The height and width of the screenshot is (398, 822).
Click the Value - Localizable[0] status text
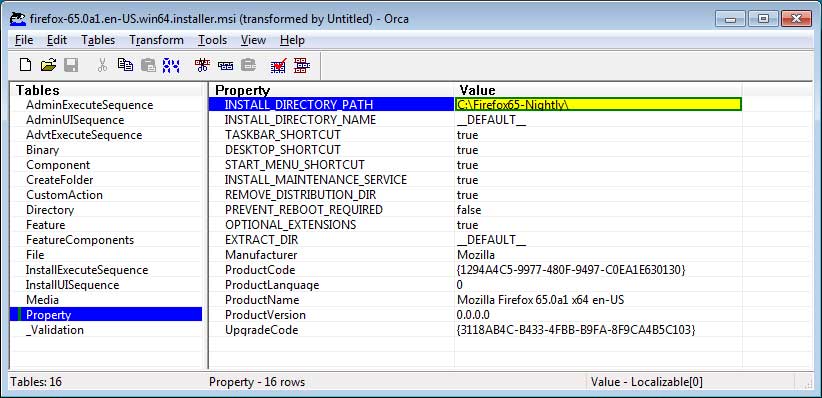click(646, 382)
